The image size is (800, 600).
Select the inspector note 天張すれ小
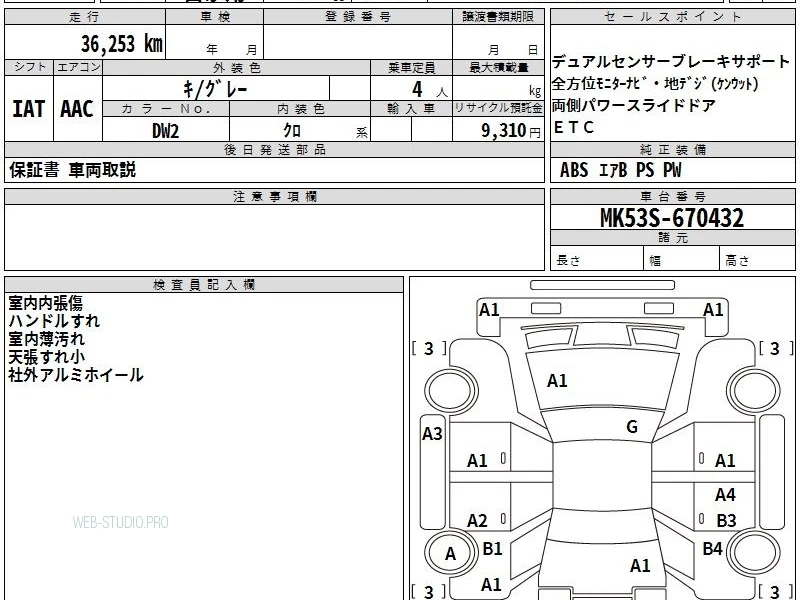point(46,357)
